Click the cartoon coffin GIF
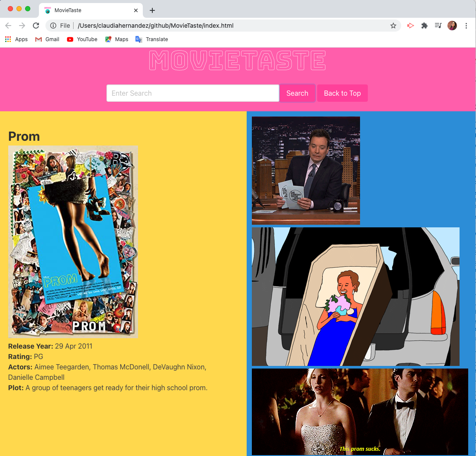Viewport: 476px width, 456px height. click(x=355, y=297)
